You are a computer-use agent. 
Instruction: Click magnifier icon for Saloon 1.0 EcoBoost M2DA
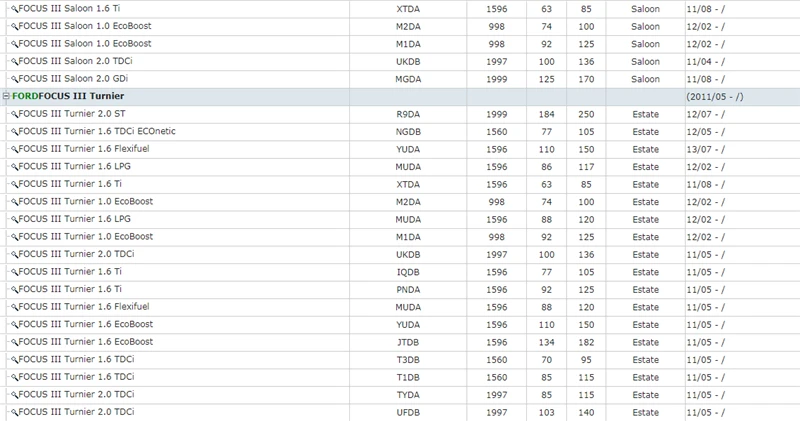14,27
